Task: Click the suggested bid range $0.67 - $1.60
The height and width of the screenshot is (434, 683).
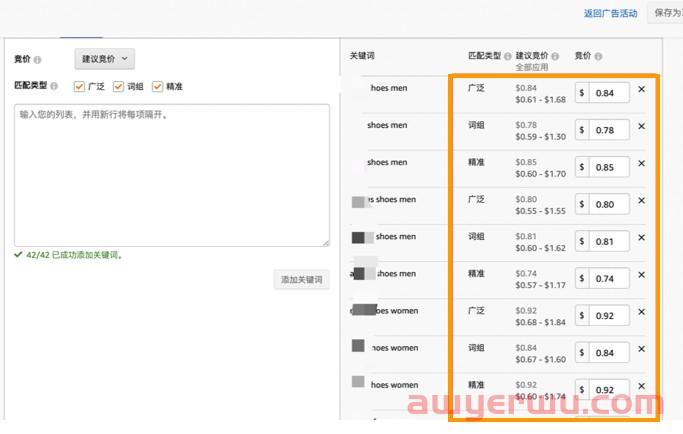Action: (x=541, y=359)
